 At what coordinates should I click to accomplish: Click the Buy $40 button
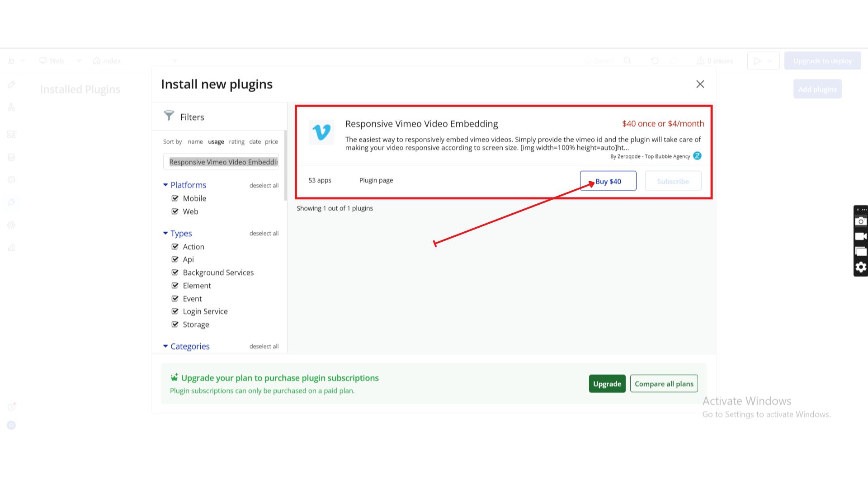coord(608,181)
